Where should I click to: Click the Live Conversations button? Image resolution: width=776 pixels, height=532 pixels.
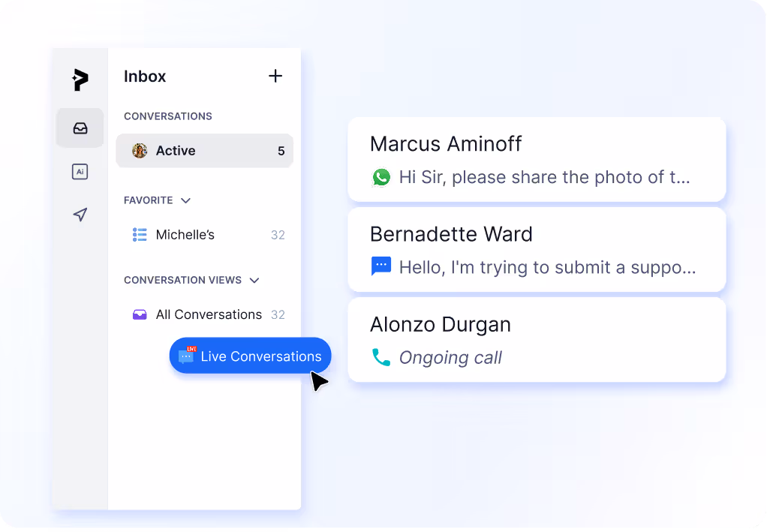click(250, 356)
